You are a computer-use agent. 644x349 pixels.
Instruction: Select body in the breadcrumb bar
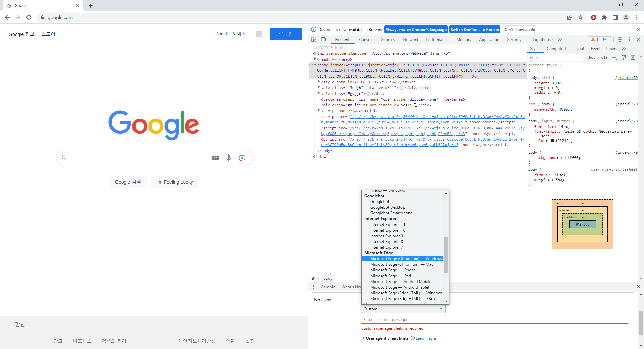click(x=328, y=278)
